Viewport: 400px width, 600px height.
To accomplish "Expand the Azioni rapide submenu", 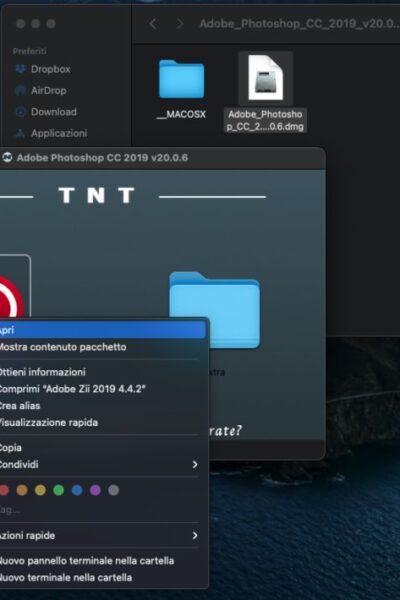I will coord(103,535).
